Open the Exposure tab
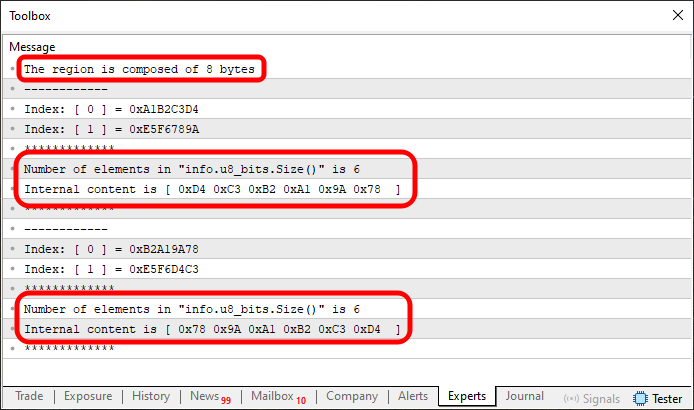 [88, 396]
